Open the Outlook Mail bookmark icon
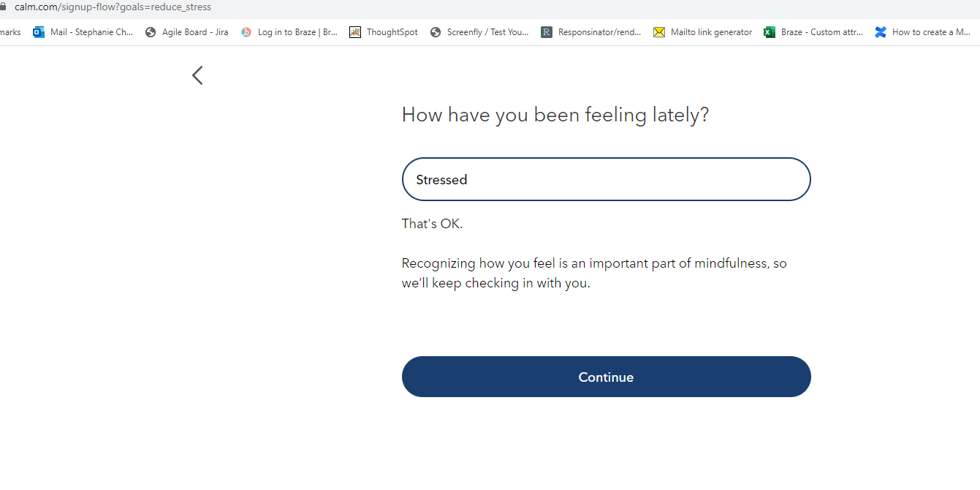This screenshot has height=490, width=980. [x=39, y=32]
